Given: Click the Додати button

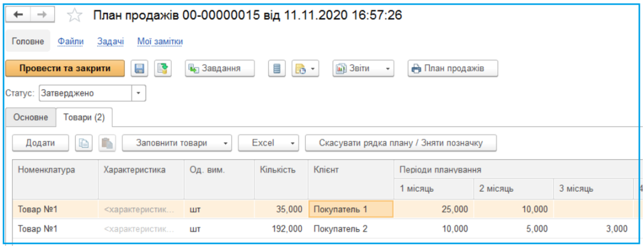Looking at the screenshot, I should click(40, 143).
